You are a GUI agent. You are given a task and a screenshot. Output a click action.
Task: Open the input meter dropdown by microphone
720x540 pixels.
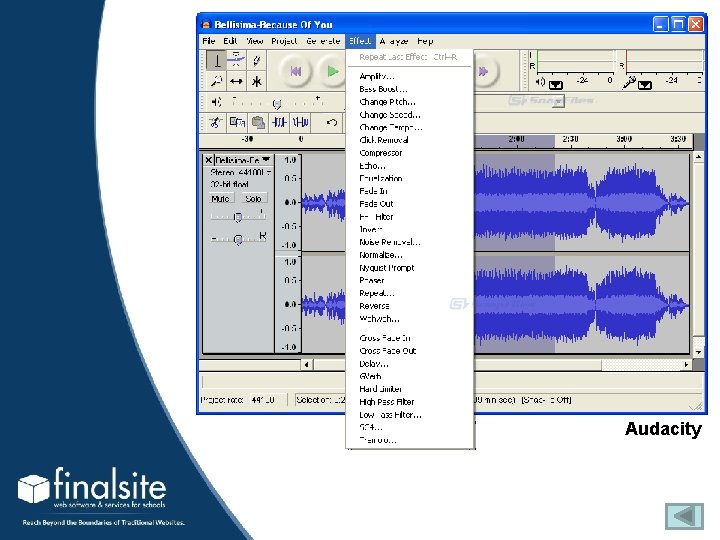click(645, 86)
